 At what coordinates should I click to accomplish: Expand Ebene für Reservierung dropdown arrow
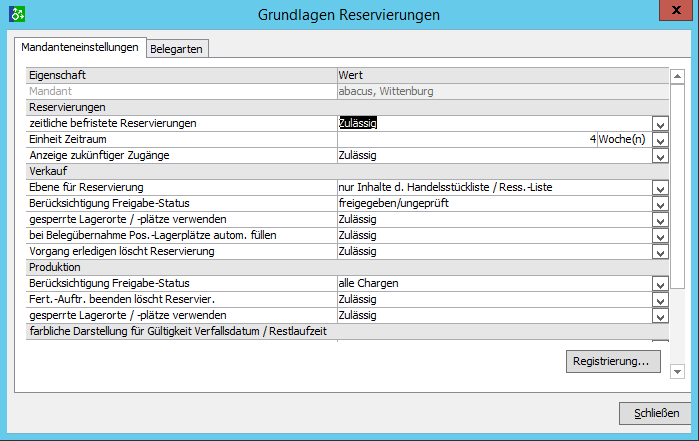659,188
